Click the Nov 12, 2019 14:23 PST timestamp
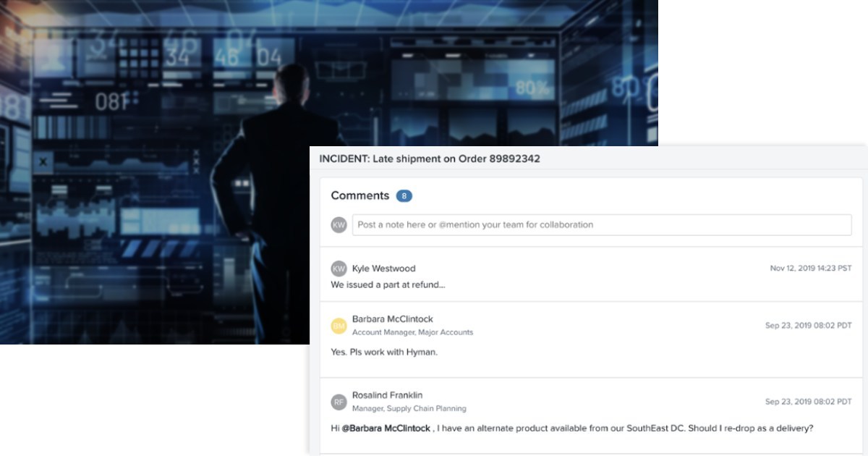Image resolution: width=868 pixels, height=456 pixels. (811, 269)
